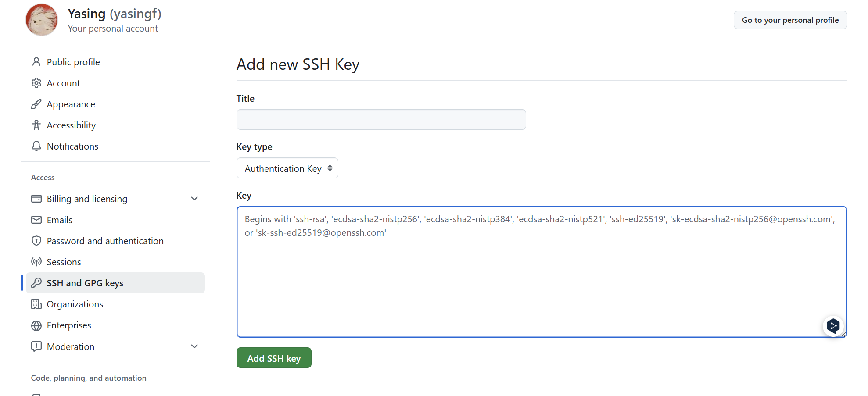Expand the Moderation section chevron
The width and height of the screenshot is (868, 396).
[194, 346]
